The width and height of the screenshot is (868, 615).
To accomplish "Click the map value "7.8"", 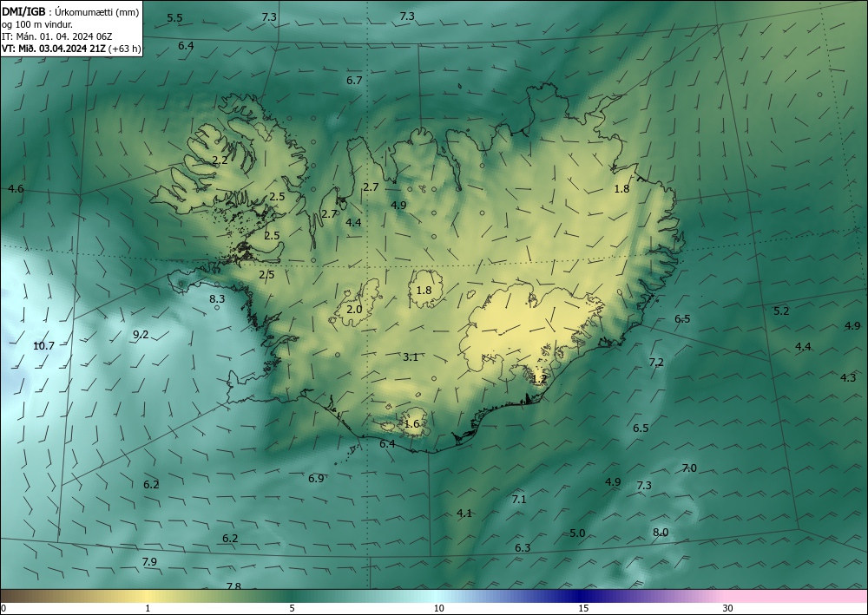I will pyautogui.click(x=233, y=586).
